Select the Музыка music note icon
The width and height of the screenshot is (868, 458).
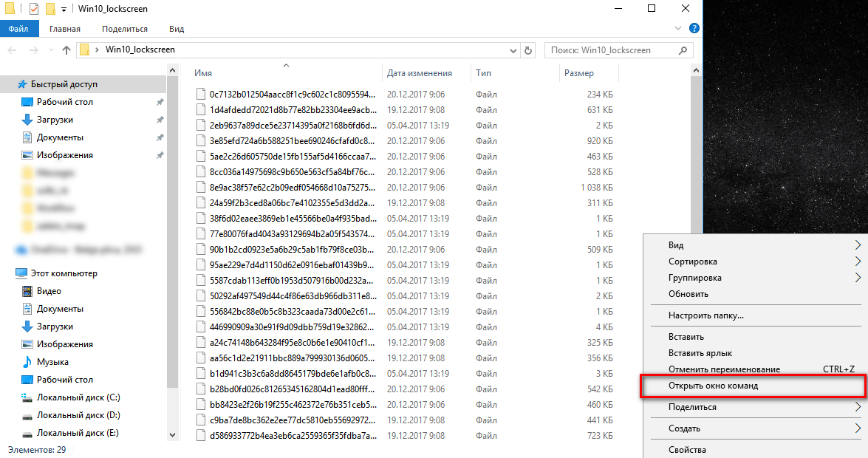(27, 362)
